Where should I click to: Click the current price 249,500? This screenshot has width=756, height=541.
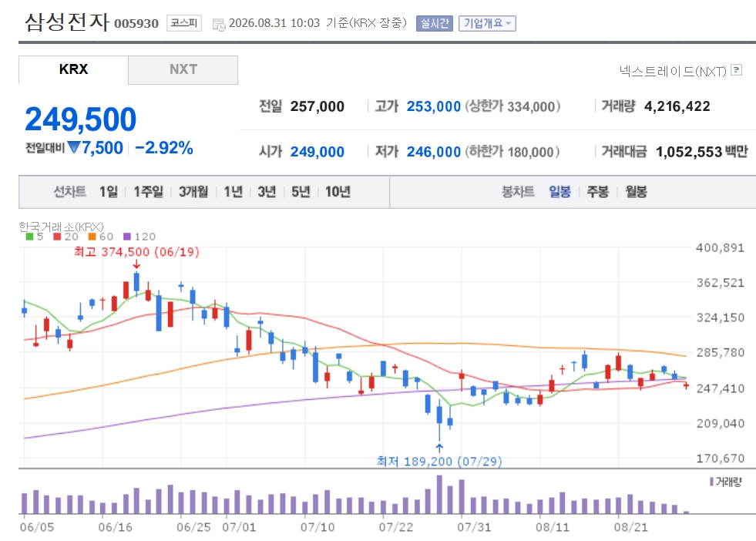coord(80,119)
